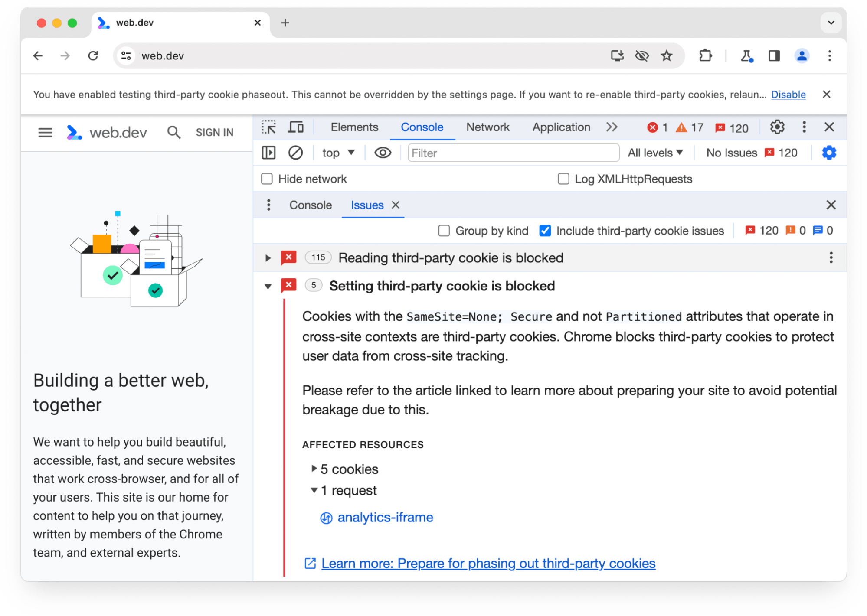Select the top frame context dropdown
The height and width of the screenshot is (616, 867).
pos(337,153)
